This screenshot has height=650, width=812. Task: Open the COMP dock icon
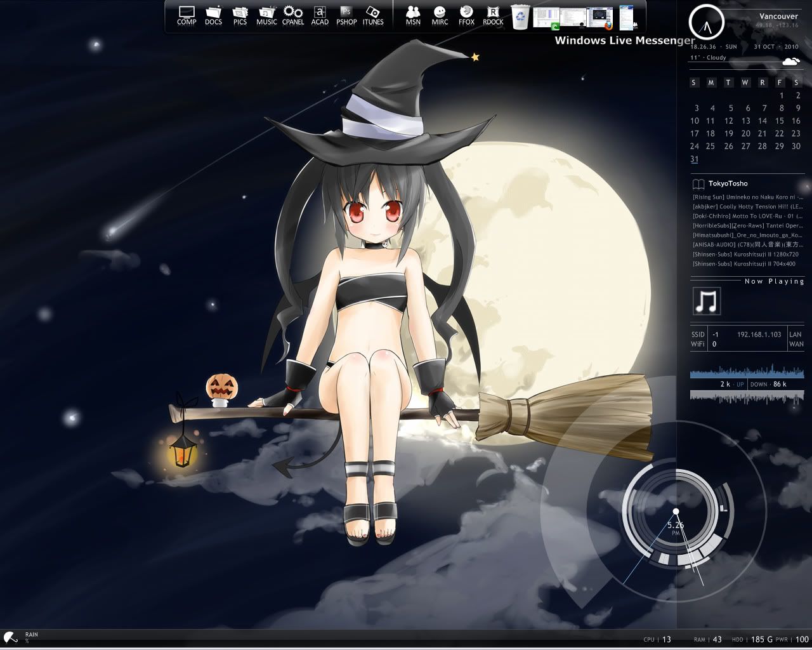coord(187,15)
